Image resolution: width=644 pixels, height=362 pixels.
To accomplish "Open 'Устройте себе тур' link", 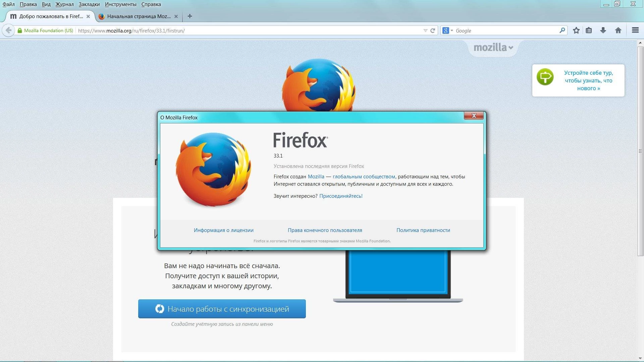I will click(589, 80).
